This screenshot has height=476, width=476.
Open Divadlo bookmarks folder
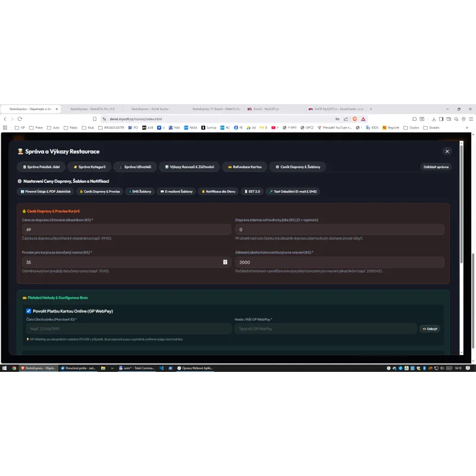[431, 127]
